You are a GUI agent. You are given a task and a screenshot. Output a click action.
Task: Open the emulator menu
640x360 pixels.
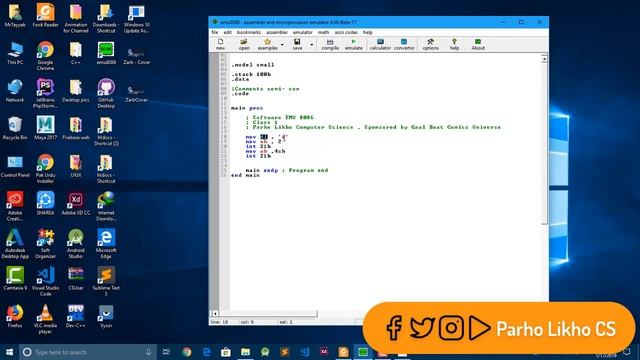[x=302, y=32]
